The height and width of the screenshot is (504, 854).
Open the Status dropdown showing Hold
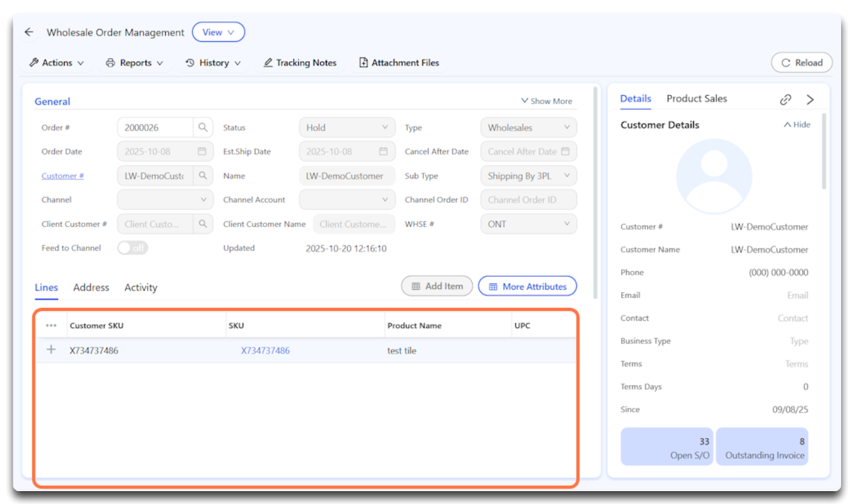347,128
